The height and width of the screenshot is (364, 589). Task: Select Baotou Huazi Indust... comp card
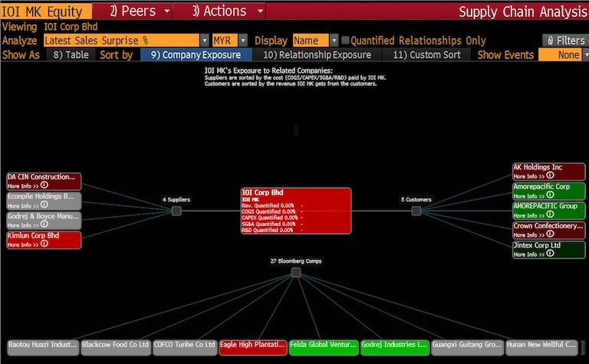pos(43,347)
